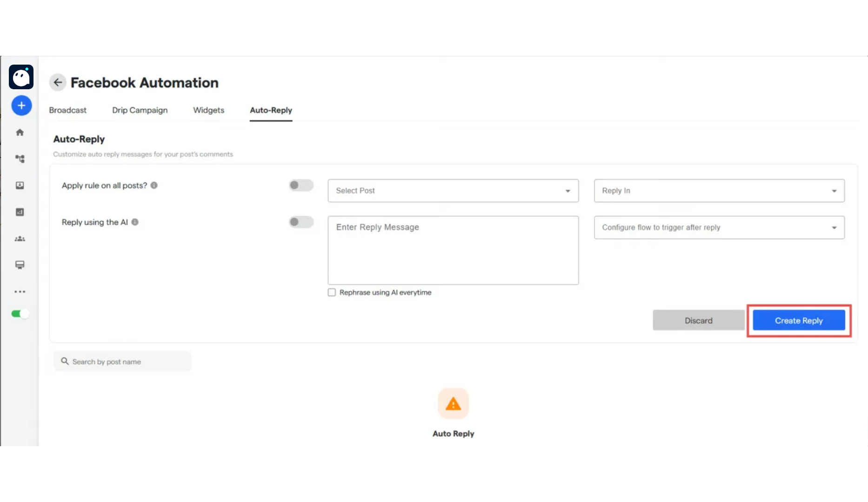Click the Create Reply button

pos(798,320)
